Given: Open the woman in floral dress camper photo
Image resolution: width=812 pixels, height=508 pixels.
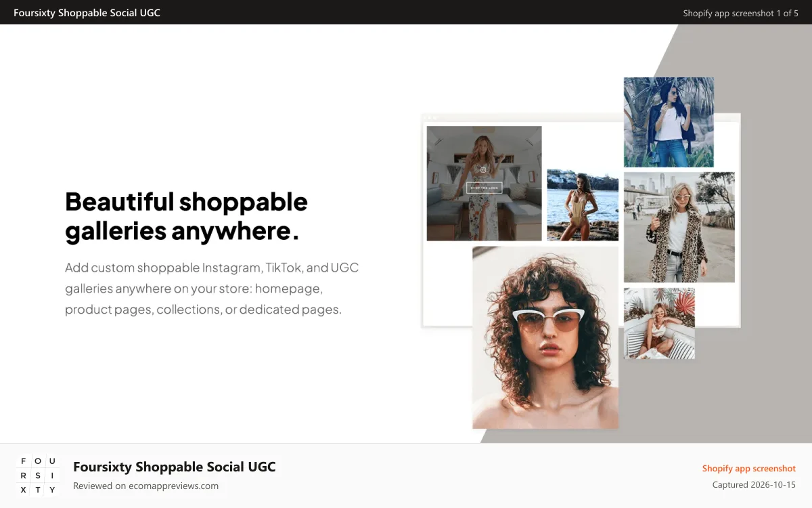Looking at the screenshot, I should [x=484, y=183].
